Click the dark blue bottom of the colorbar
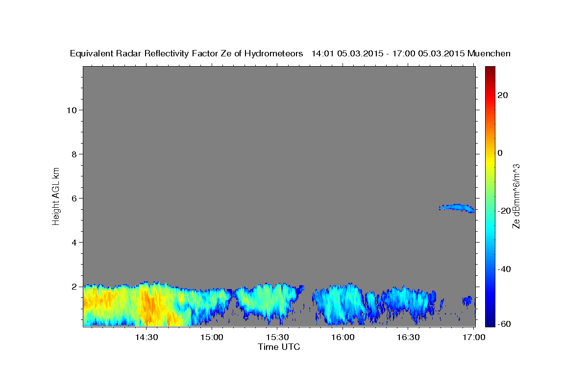588x392 pixels. pyautogui.click(x=490, y=322)
